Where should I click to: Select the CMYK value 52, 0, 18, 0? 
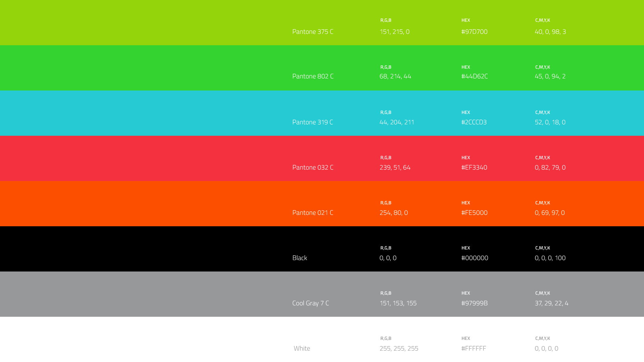click(x=550, y=122)
